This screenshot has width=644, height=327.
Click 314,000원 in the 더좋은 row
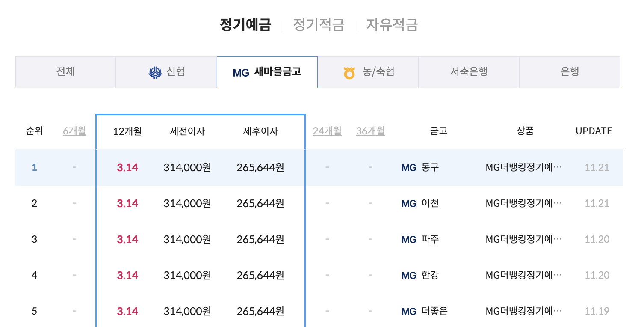point(187,312)
